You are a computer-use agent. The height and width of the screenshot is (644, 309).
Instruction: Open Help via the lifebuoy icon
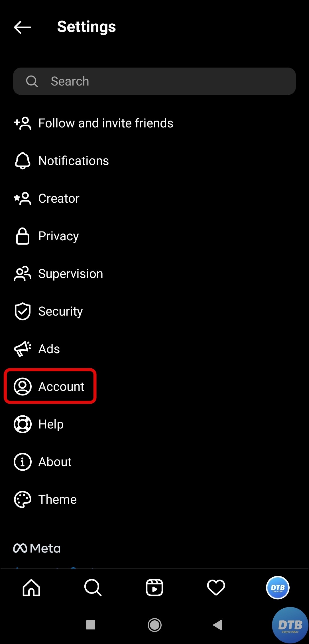tap(22, 424)
